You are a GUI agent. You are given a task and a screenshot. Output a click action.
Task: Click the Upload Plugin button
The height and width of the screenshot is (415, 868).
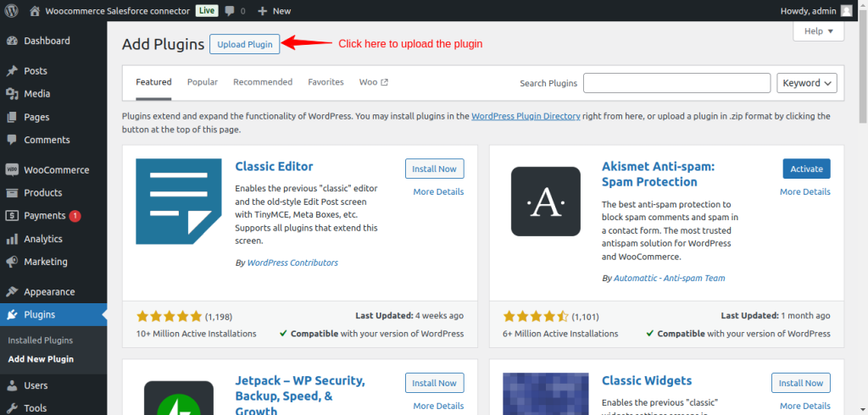(244, 44)
